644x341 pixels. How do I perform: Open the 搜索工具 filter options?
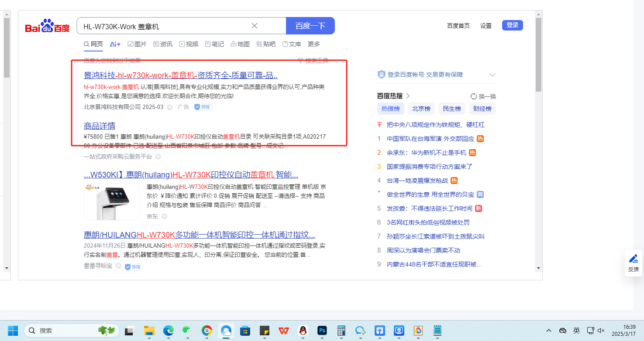tap(313, 61)
